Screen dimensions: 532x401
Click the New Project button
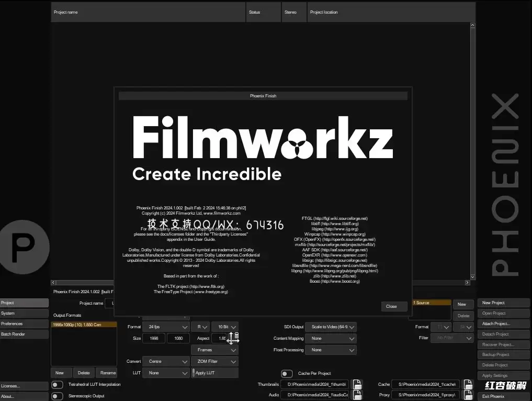[x=504, y=303]
